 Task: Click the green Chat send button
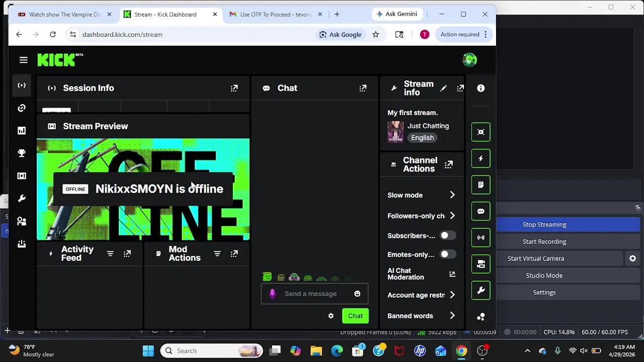[355, 316]
